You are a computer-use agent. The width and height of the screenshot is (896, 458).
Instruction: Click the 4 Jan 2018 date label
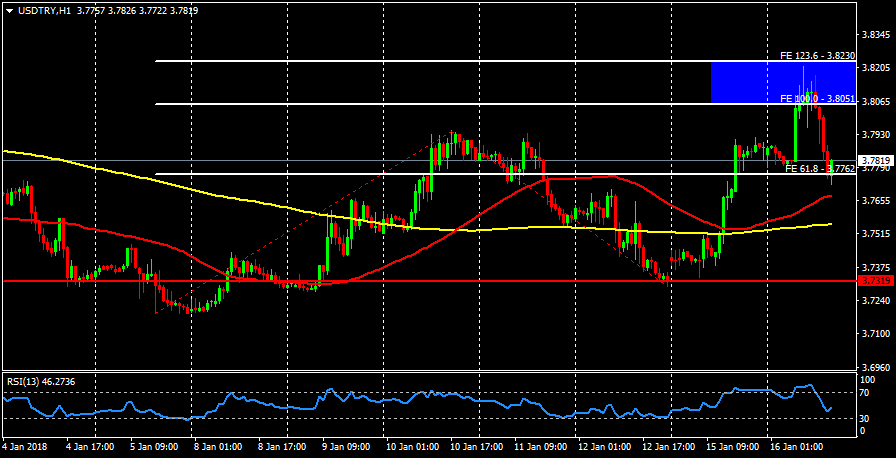coord(24,447)
